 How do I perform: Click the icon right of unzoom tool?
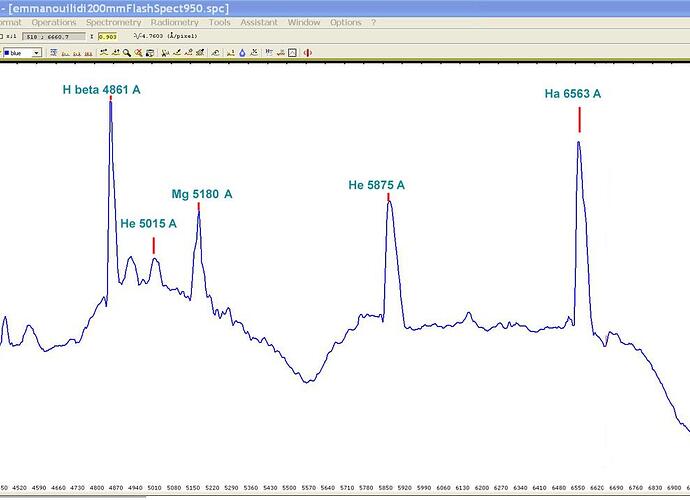click(149, 53)
